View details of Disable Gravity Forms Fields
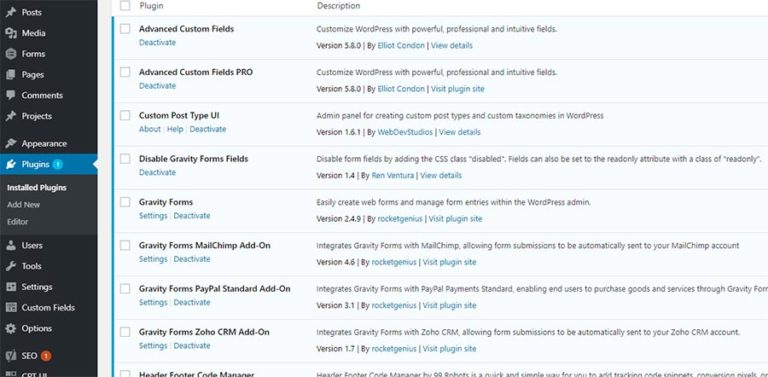 (441, 175)
